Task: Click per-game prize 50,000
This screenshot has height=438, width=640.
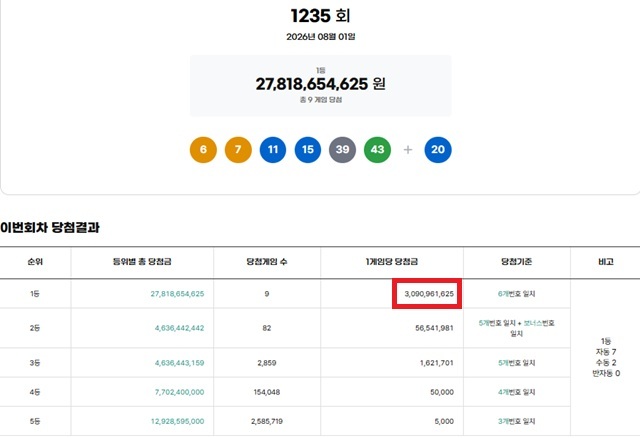Action: (x=442, y=392)
